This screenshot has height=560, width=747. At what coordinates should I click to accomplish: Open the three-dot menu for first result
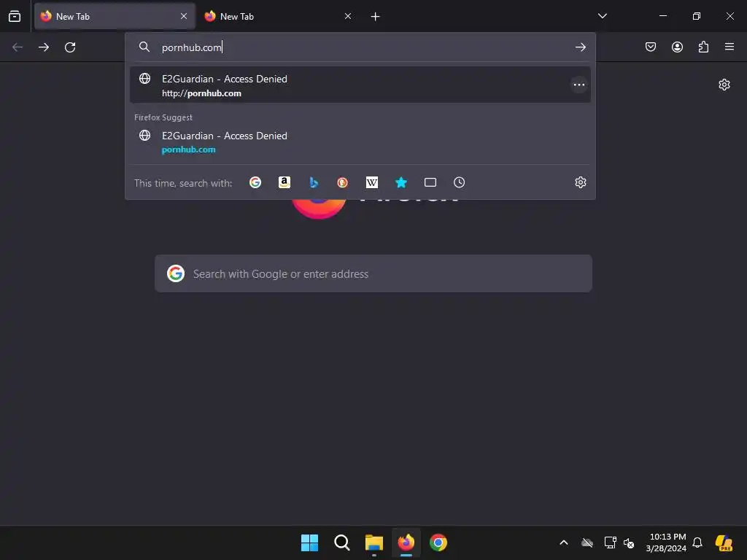click(578, 85)
